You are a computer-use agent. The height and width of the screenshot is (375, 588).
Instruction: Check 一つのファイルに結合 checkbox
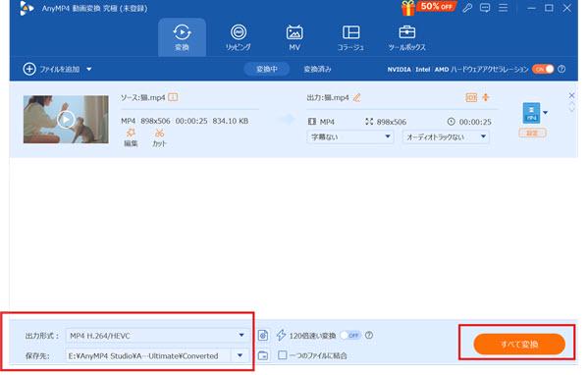click(283, 355)
